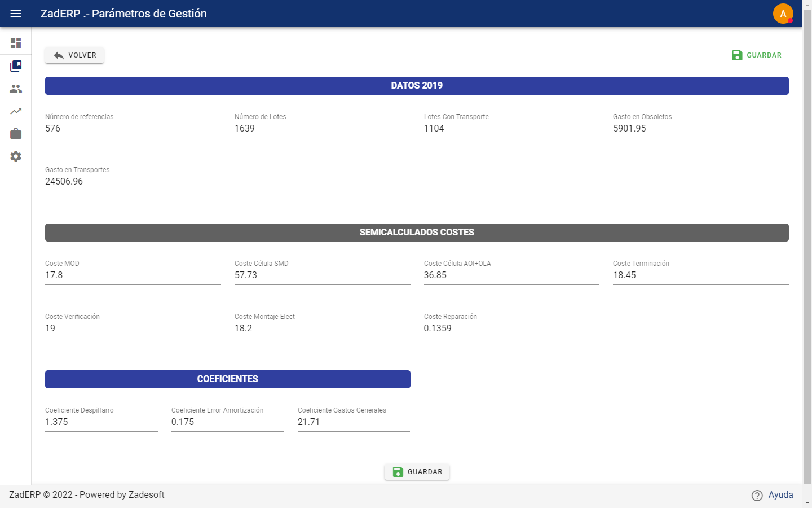Click the bottom Guardar button
This screenshot has width=812, height=508.
click(x=417, y=472)
